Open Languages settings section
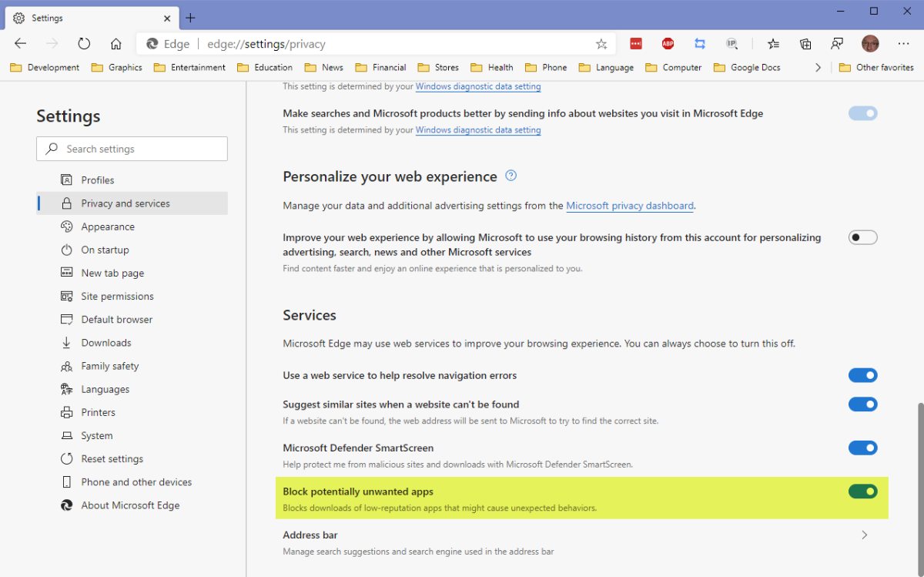The height and width of the screenshot is (577, 924). click(x=132, y=389)
